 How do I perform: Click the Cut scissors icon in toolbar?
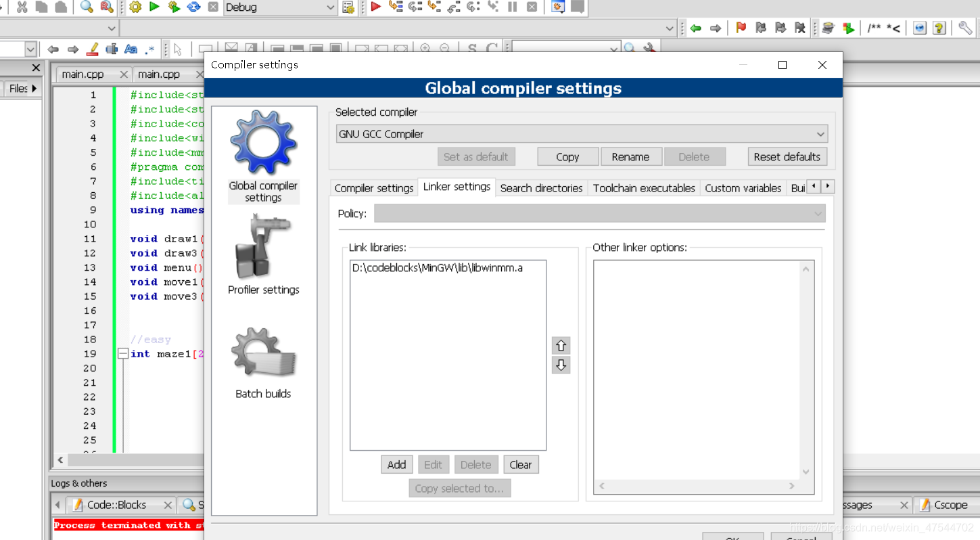[x=22, y=7]
